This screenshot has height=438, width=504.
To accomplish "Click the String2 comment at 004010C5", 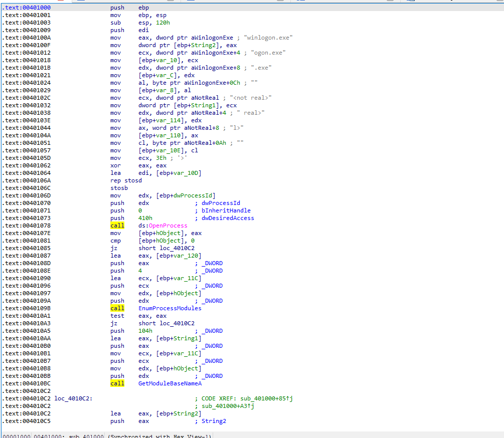I will tap(214, 421).
